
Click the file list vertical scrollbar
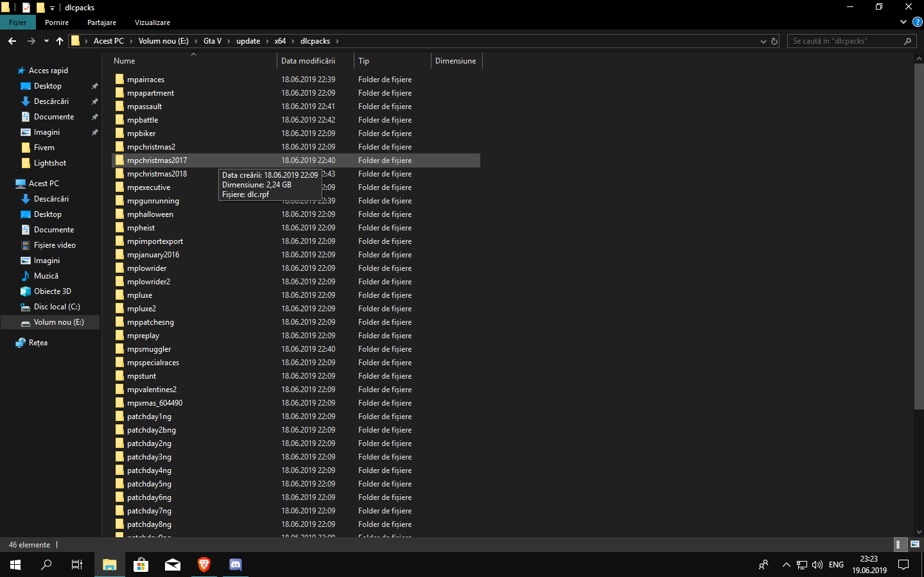tap(918, 235)
